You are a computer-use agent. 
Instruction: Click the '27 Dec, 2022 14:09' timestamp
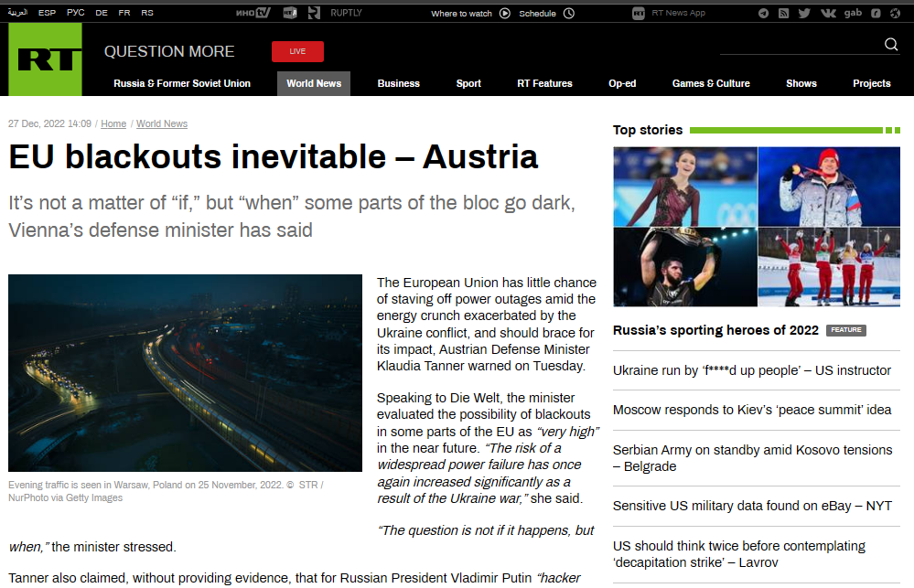pyautogui.click(x=49, y=123)
